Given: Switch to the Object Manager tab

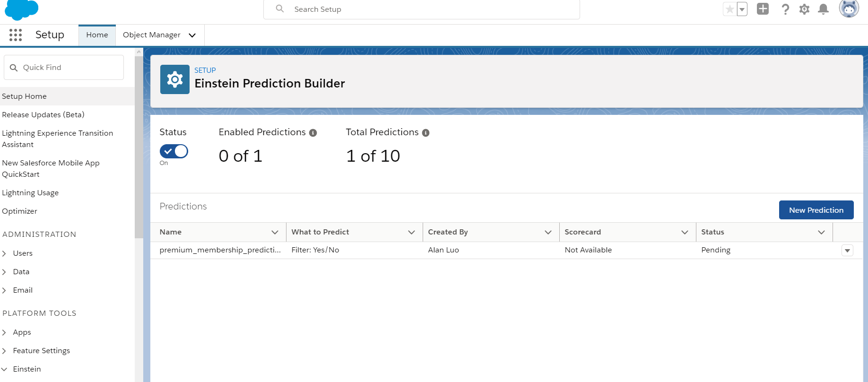Looking at the screenshot, I should (152, 35).
